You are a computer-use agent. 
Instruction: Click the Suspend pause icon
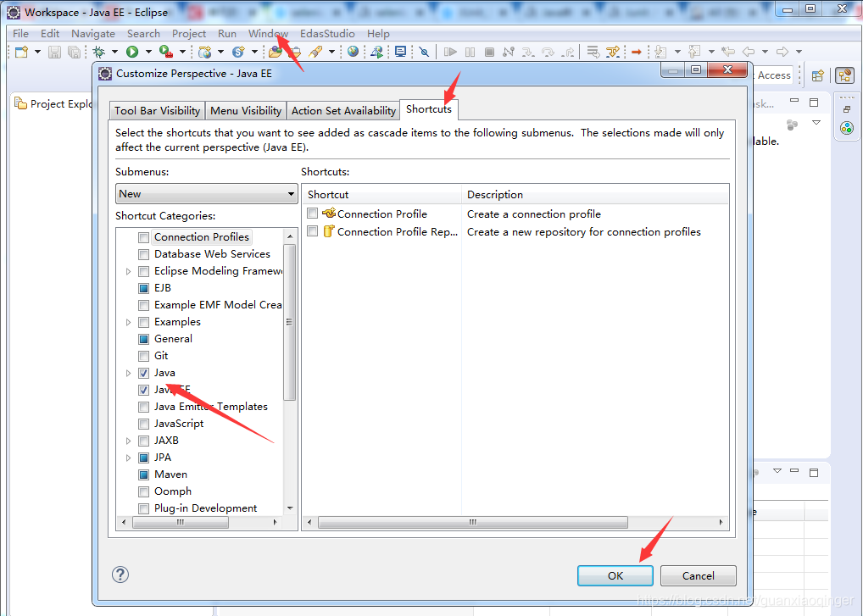[470, 52]
